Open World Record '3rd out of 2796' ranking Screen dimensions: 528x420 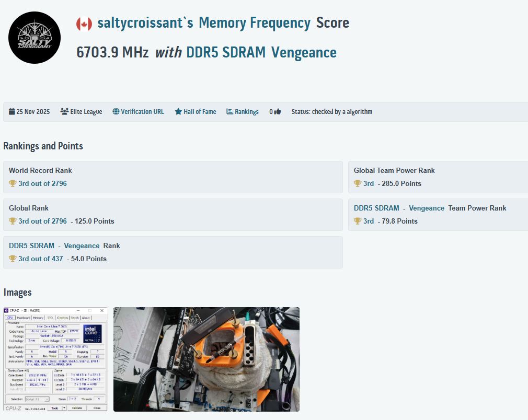click(x=42, y=183)
